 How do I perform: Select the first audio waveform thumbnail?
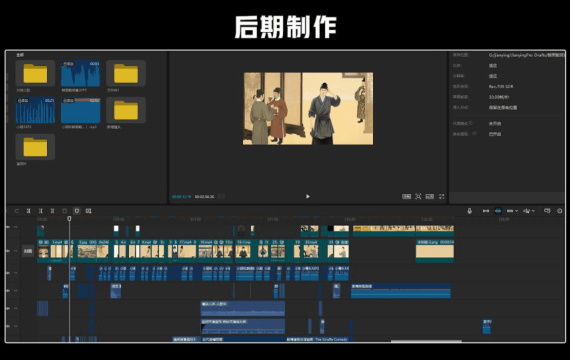click(x=80, y=73)
